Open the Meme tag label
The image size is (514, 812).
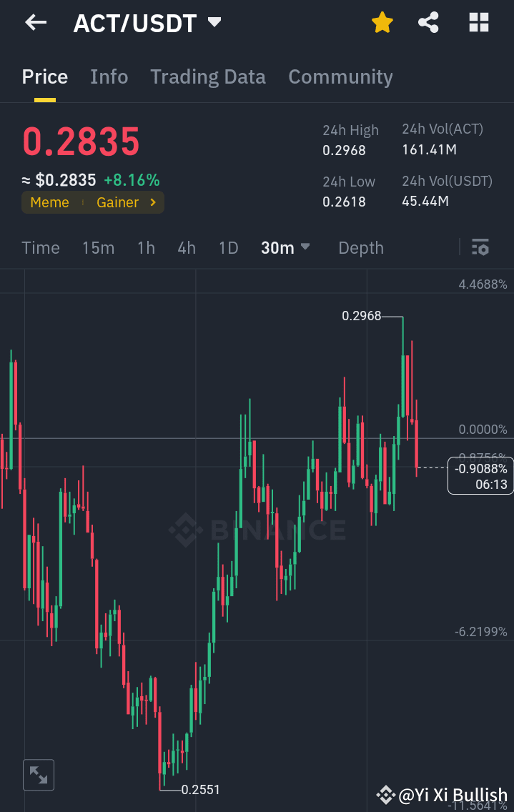[49, 202]
